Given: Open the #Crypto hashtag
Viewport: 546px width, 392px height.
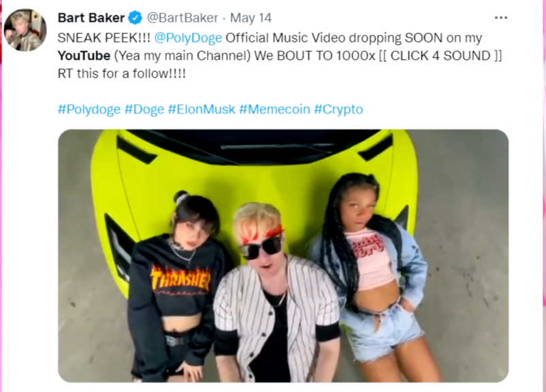Looking at the screenshot, I should click(338, 110).
